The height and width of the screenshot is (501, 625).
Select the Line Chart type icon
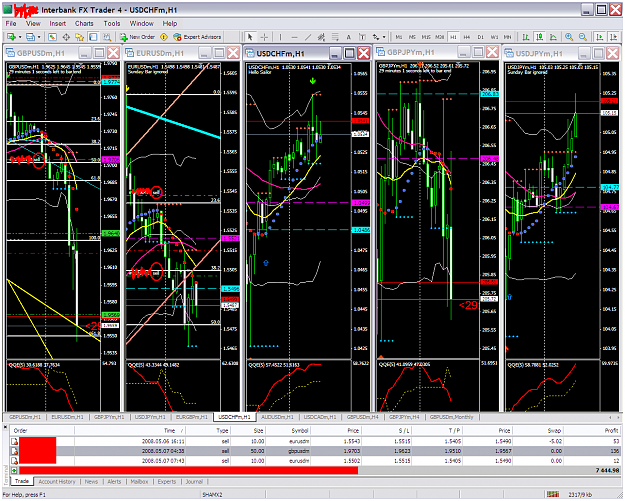(x=553, y=37)
